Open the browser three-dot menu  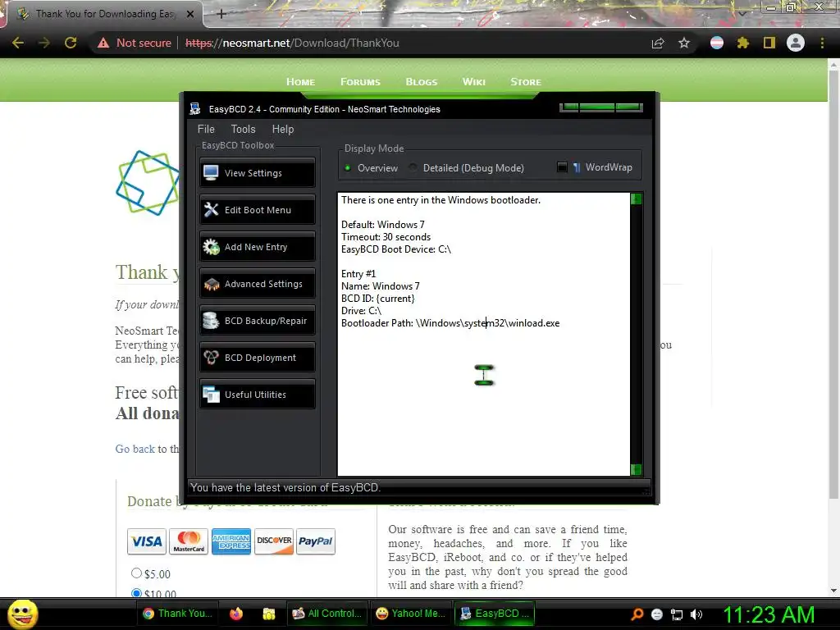822,43
